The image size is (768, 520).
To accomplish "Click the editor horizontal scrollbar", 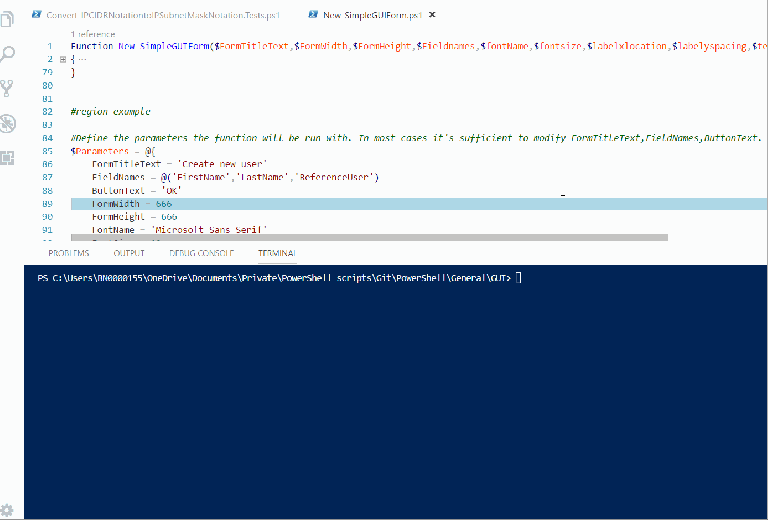I will pos(369,237).
